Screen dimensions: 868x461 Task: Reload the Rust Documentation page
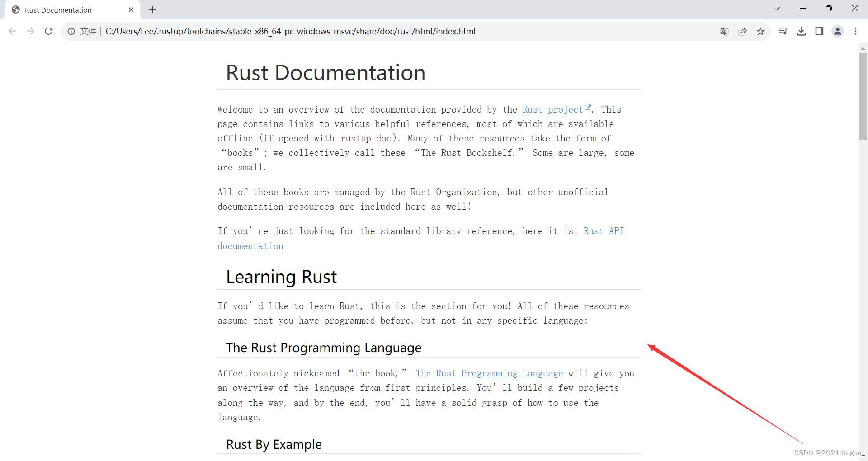tap(49, 31)
